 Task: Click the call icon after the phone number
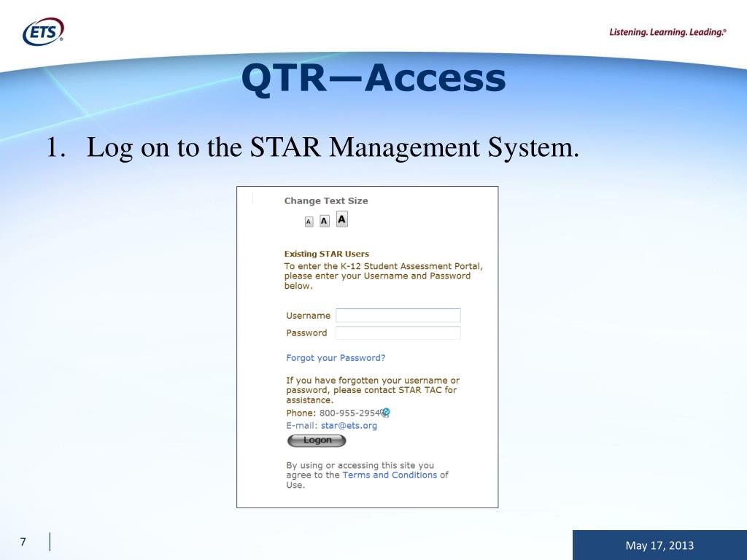(x=386, y=413)
